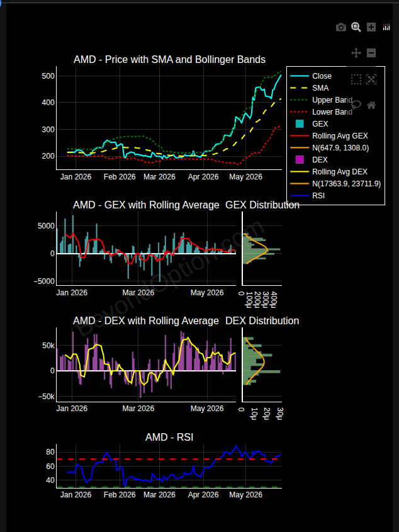Click 'May 2026' label under the price chart
399x532 pixels.
tap(245, 177)
